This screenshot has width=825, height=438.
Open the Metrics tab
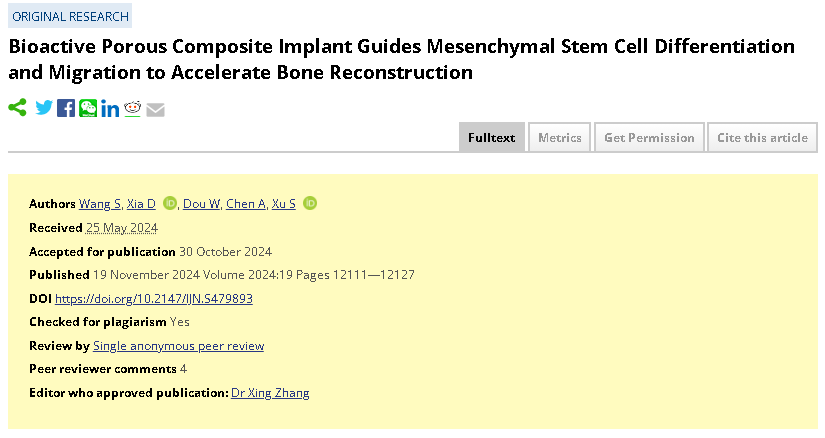pyautogui.click(x=560, y=137)
